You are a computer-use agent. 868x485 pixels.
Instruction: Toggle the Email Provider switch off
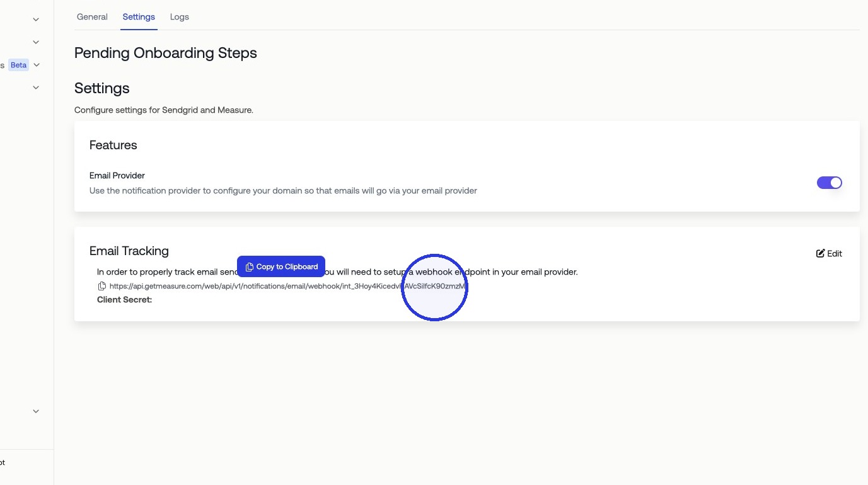pyautogui.click(x=829, y=183)
